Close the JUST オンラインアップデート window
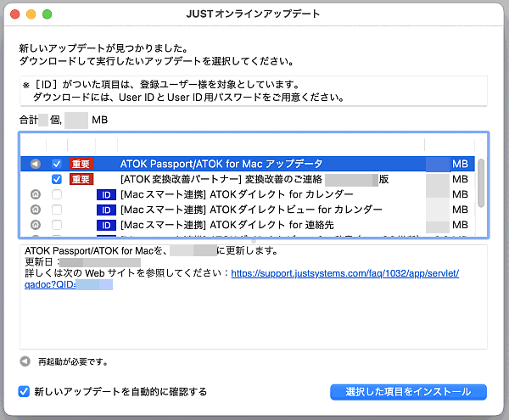This screenshot has width=509, height=420. tap(15, 14)
